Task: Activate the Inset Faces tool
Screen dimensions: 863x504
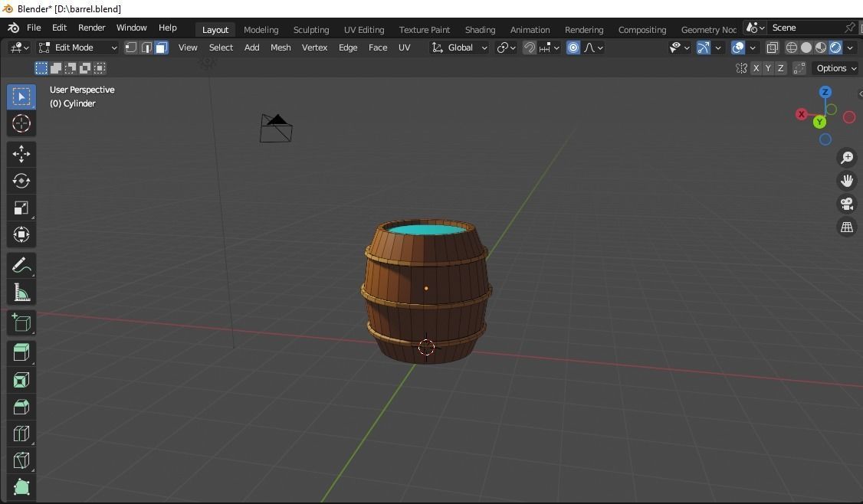Action: pyautogui.click(x=21, y=380)
